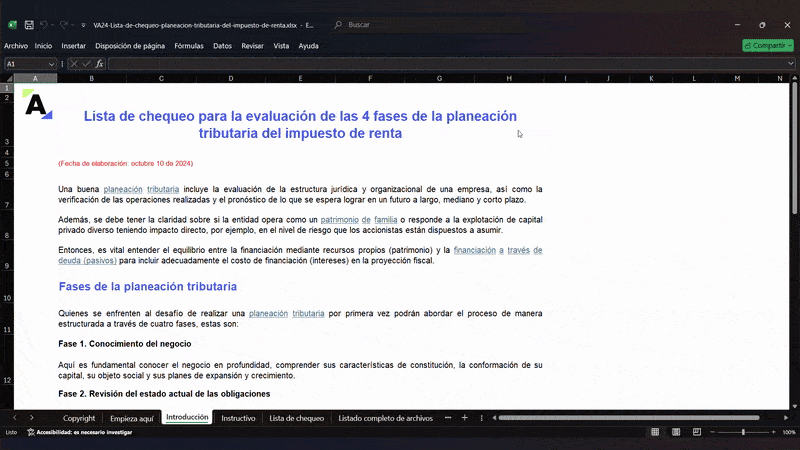This screenshot has height=450, width=800.
Task: Expand the formula bar with its chevron
Action: 791,64
